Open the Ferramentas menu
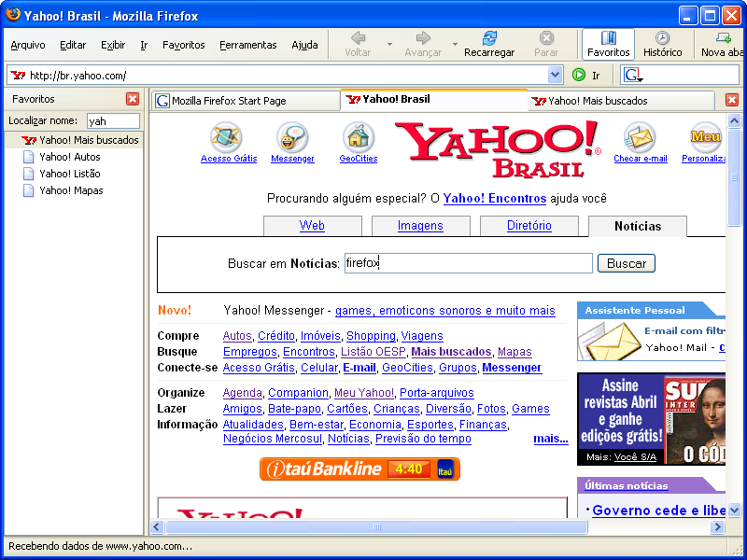Screen dimensions: 747x560 [x=248, y=45]
